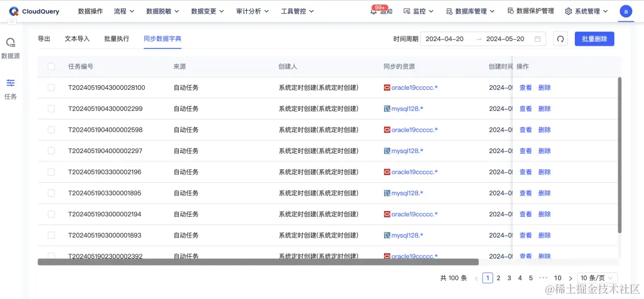Click the 监控 monitor icon
This screenshot has width=644, height=299.
point(407,11)
